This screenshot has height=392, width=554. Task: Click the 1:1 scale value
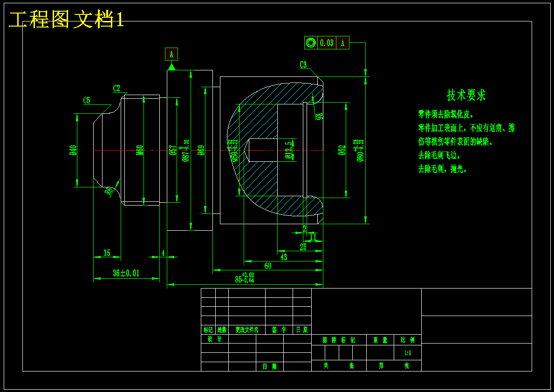click(408, 353)
